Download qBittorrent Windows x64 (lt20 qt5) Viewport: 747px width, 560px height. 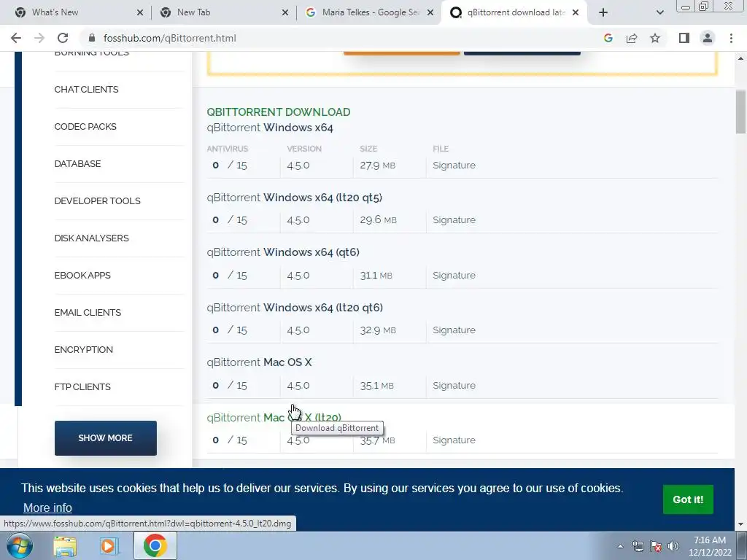295,197
